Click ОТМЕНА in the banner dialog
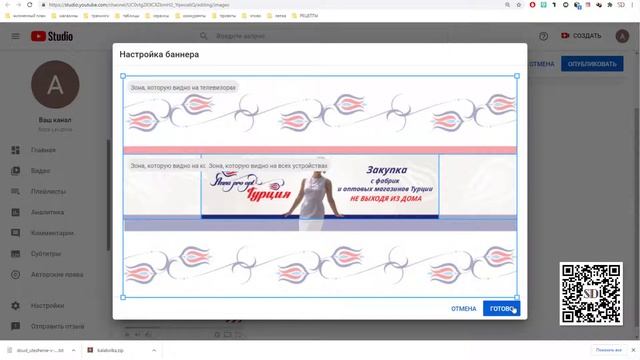Screen dimensions: 640x360 click(x=463, y=309)
